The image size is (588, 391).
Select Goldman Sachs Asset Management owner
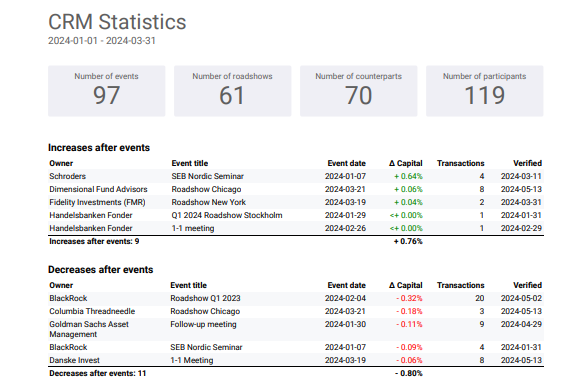pos(89,329)
